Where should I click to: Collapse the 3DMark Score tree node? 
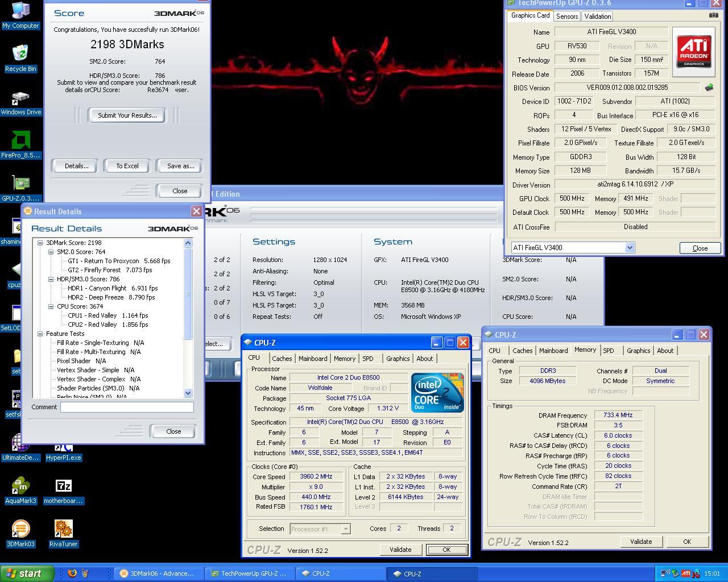pyautogui.click(x=40, y=243)
